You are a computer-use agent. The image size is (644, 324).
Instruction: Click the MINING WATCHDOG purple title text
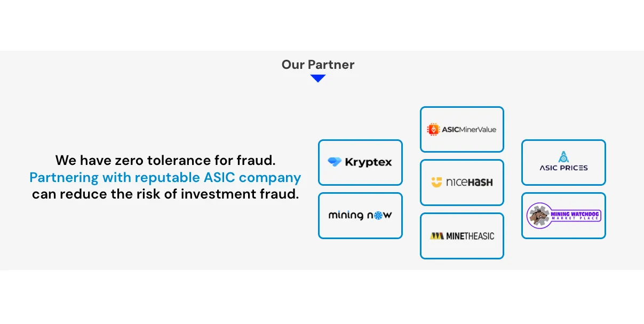pos(575,214)
